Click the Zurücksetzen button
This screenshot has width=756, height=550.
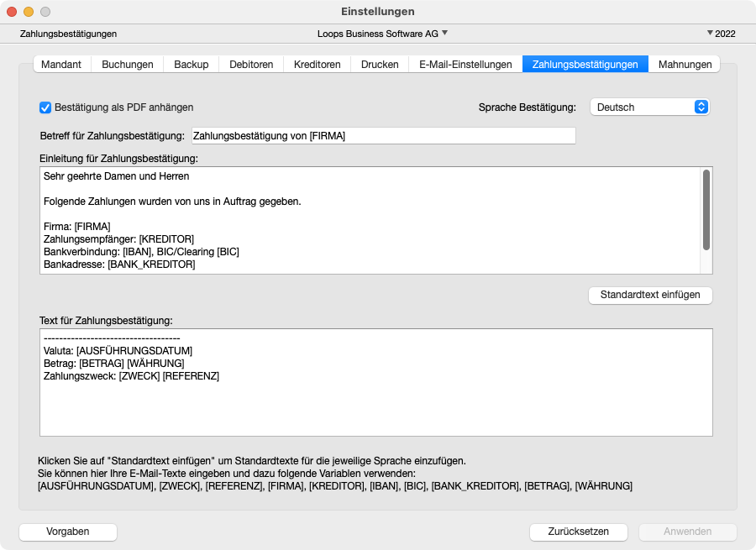click(580, 532)
